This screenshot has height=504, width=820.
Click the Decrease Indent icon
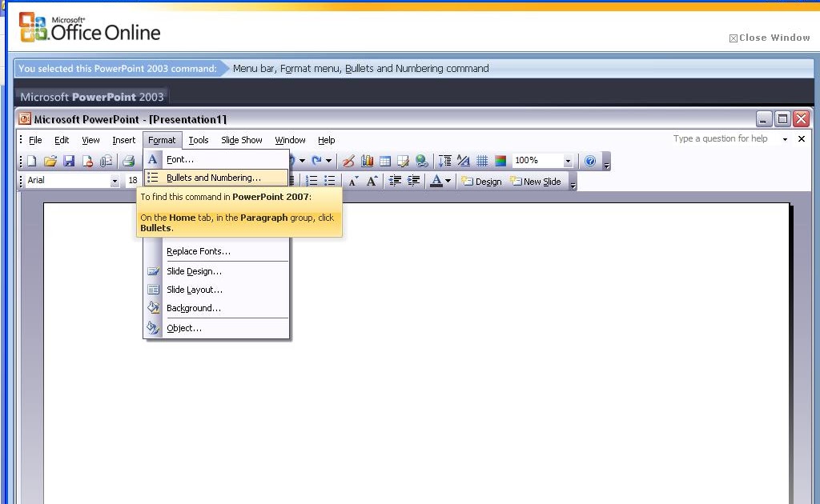click(x=395, y=181)
